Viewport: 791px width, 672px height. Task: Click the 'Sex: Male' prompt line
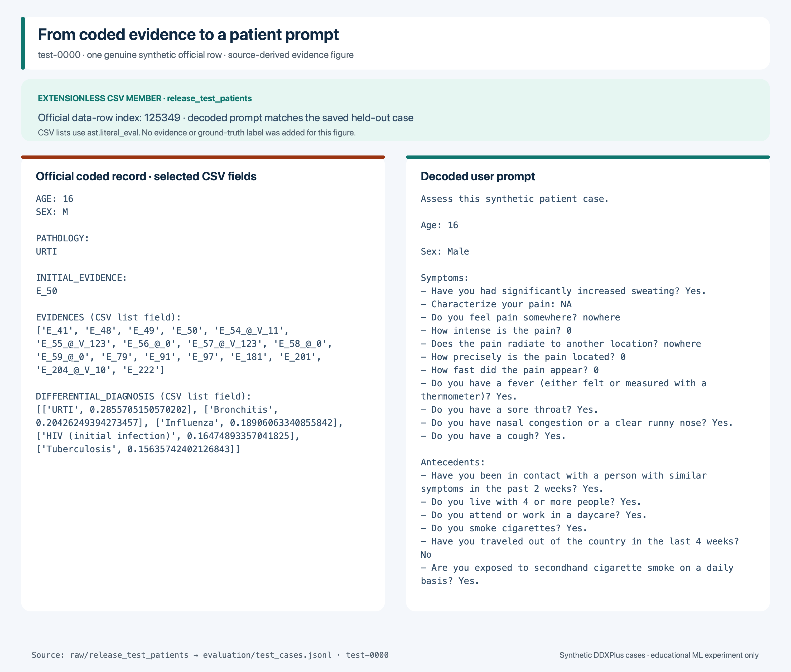(445, 251)
